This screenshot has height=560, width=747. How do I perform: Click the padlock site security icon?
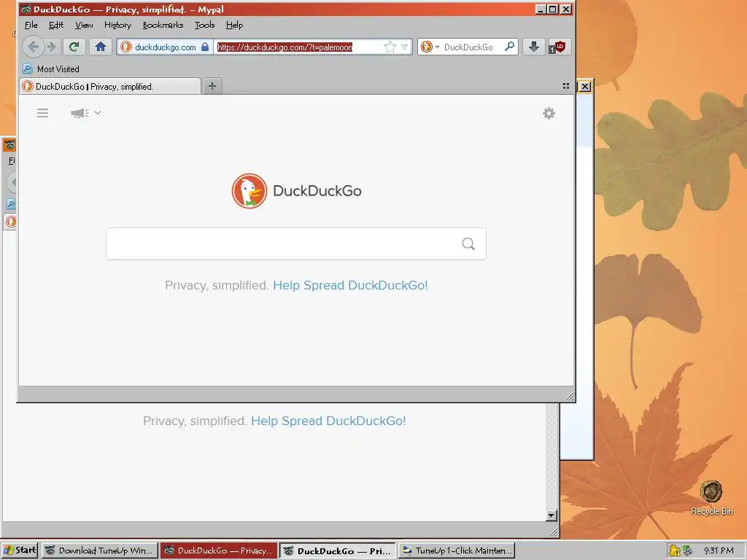pyautogui.click(x=205, y=47)
